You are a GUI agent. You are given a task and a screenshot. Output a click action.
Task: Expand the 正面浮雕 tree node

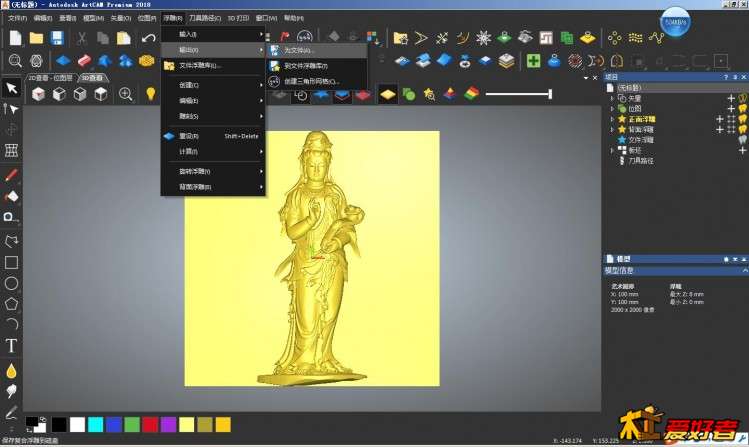click(x=612, y=119)
